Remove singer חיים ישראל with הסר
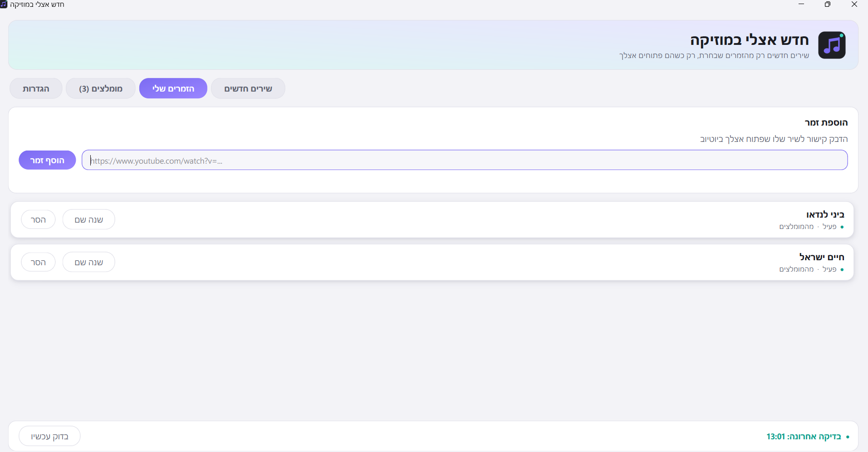The width and height of the screenshot is (868, 452). (x=38, y=262)
